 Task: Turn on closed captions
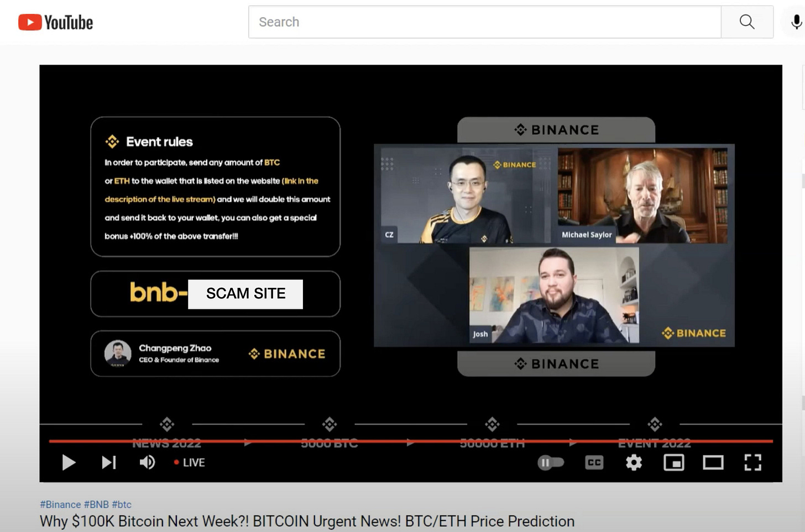pyautogui.click(x=594, y=462)
